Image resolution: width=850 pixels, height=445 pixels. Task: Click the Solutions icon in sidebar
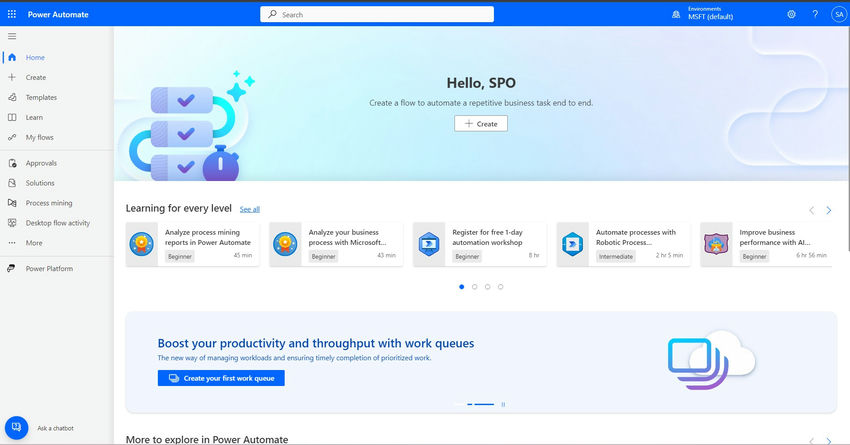(12, 183)
